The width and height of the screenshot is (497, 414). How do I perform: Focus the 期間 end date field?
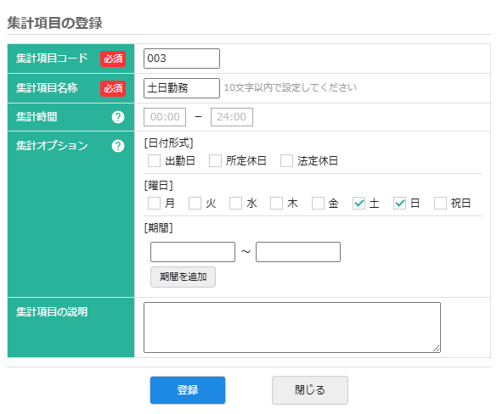[298, 252]
